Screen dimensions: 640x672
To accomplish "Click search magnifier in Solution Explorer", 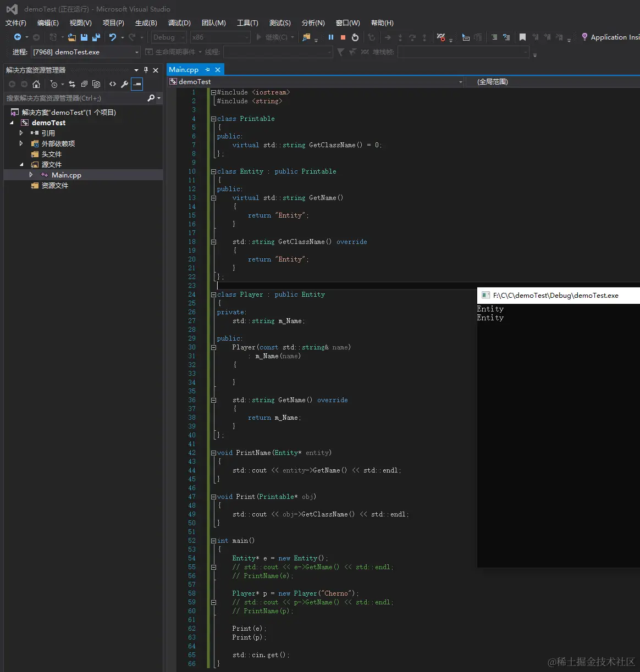I will pyautogui.click(x=151, y=98).
